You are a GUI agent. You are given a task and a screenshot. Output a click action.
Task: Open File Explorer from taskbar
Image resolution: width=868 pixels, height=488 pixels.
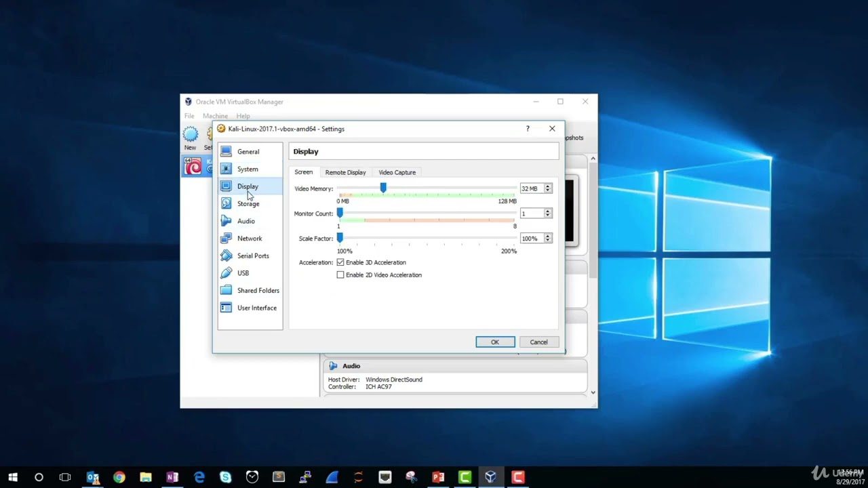(146, 477)
